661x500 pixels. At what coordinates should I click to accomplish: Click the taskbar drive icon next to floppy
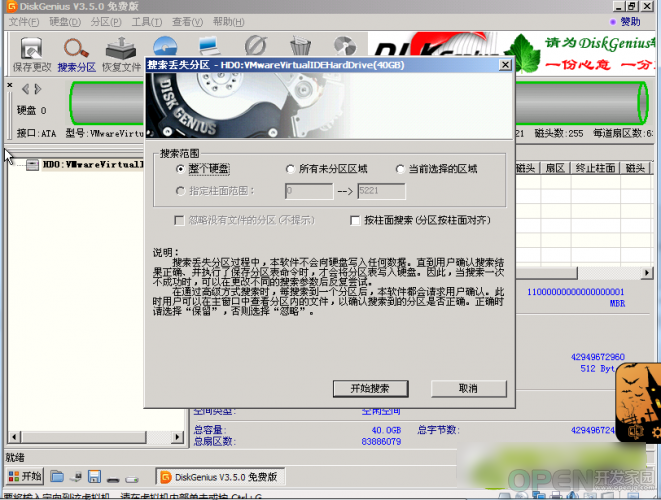pos(113,479)
